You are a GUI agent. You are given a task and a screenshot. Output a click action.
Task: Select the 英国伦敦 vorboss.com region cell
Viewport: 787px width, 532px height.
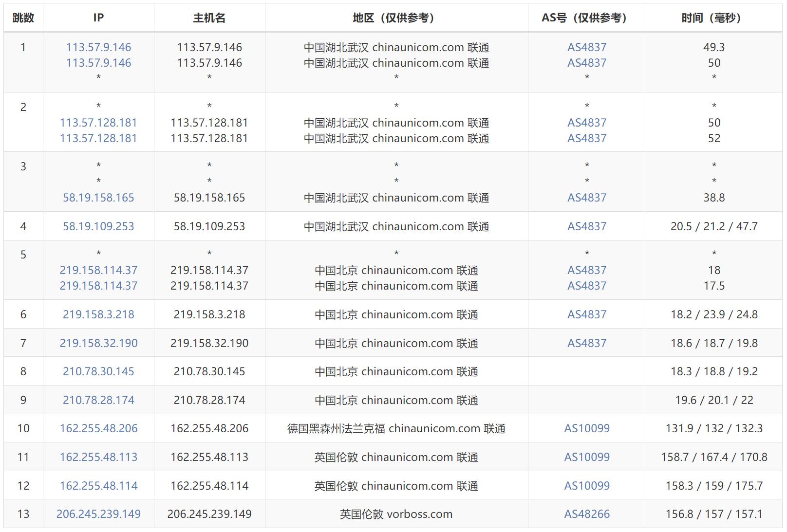pyautogui.click(x=396, y=514)
